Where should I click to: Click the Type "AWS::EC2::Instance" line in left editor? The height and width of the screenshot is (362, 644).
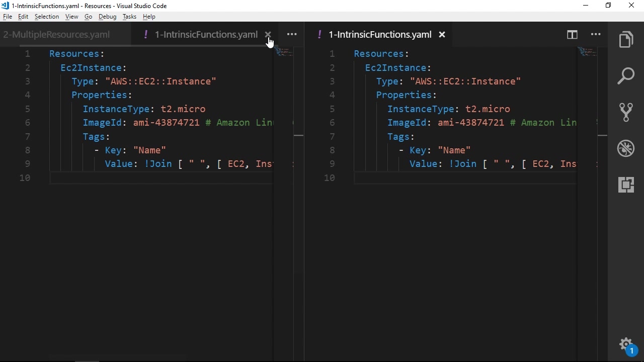click(144, 81)
